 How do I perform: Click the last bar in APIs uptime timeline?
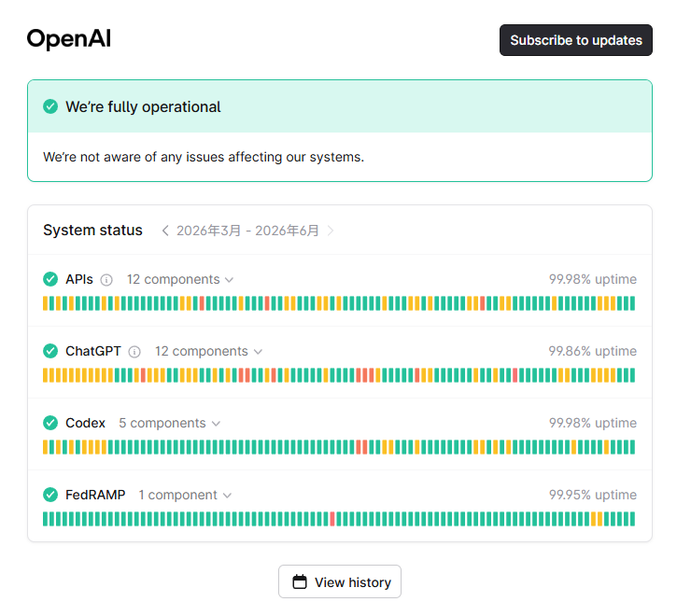click(632, 303)
